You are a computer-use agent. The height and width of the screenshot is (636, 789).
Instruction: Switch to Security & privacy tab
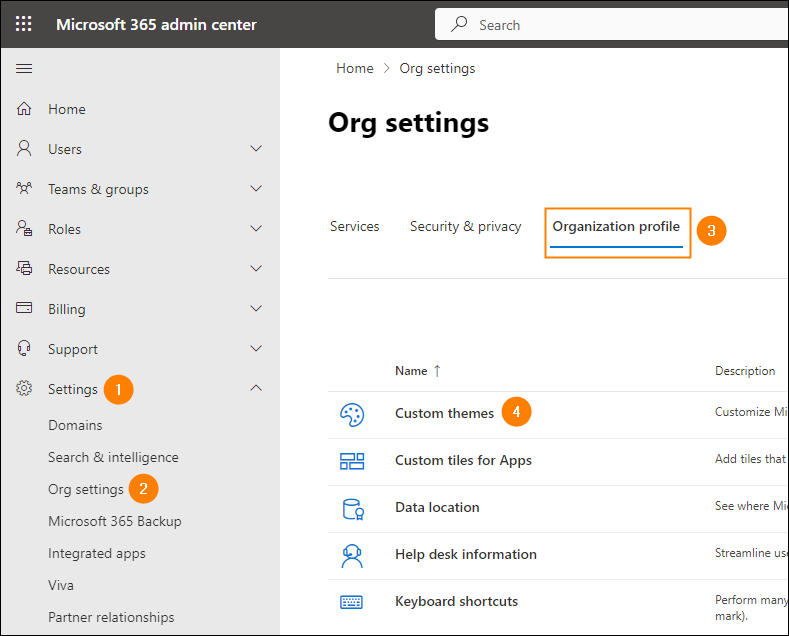coord(465,227)
